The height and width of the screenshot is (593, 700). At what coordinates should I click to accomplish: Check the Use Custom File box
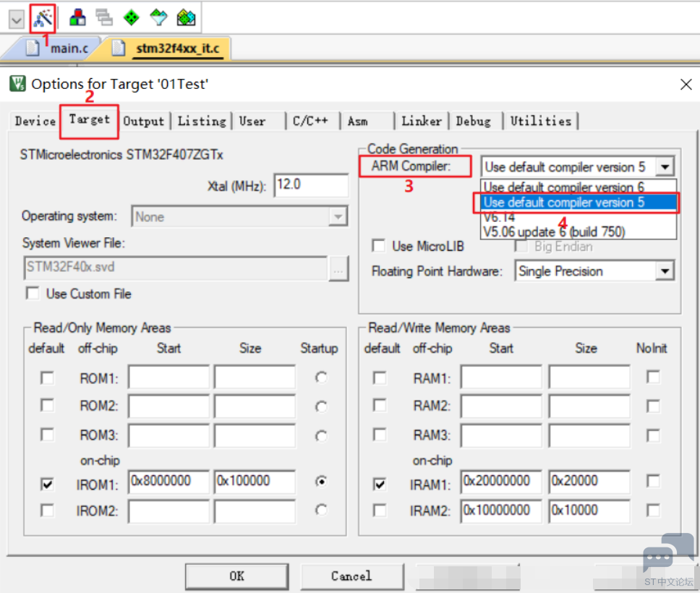33,294
